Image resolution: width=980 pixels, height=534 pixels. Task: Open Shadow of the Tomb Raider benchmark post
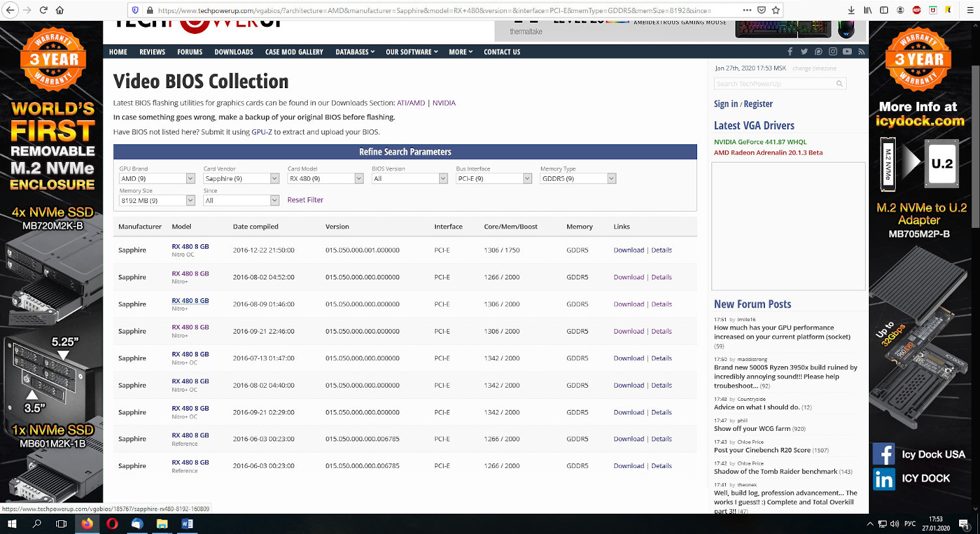(776, 471)
